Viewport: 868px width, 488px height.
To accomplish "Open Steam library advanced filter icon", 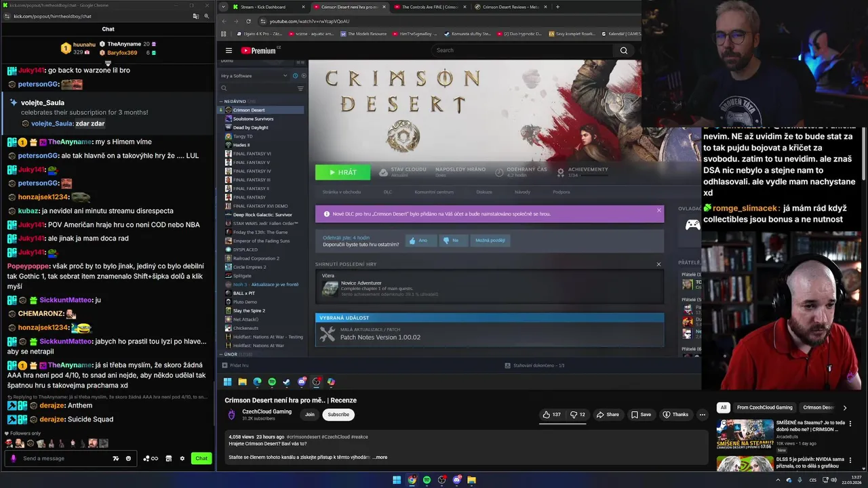I will 300,88.
